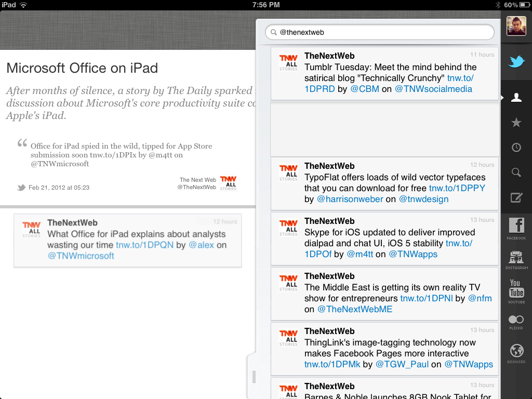Tap the Barnes & Noble tweet at bottom
Screen dimensions: 532x399
click(384, 389)
